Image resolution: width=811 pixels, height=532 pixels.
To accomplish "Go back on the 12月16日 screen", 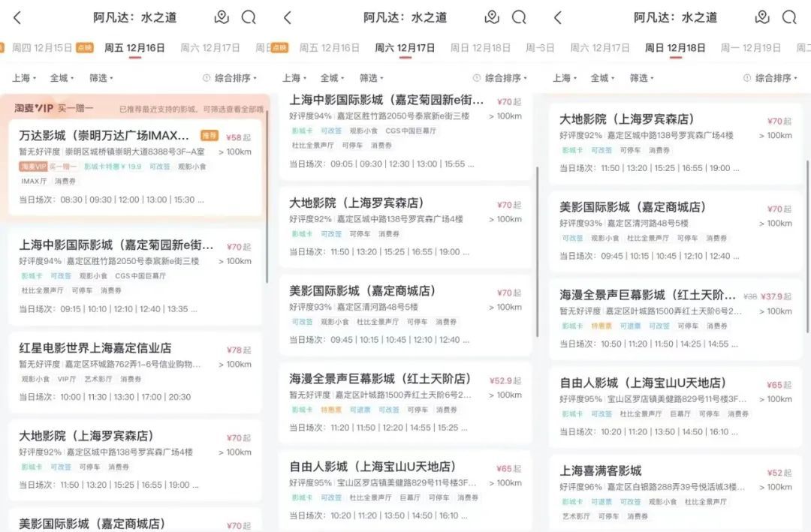I will point(17,17).
